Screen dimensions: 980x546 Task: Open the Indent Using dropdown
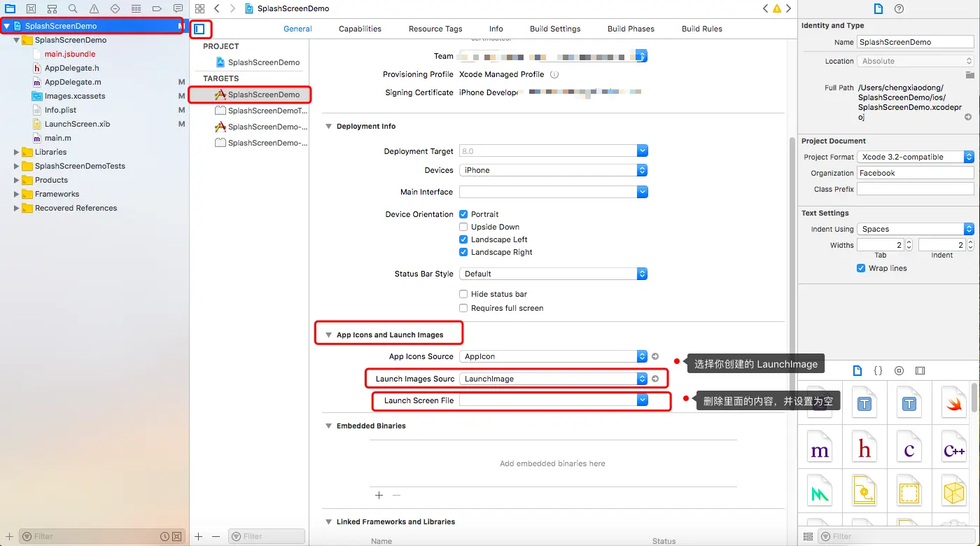click(916, 229)
